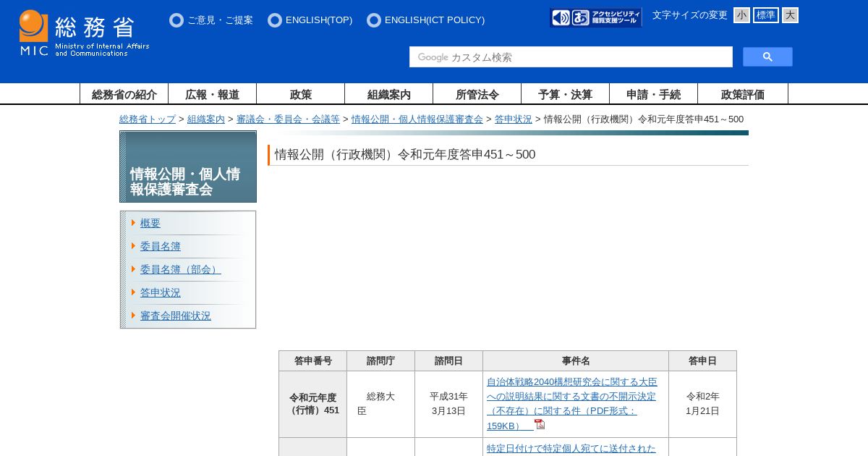Click the bullet icon before ご意見・ご提案
This screenshot has width=868, height=456.
[176, 20]
